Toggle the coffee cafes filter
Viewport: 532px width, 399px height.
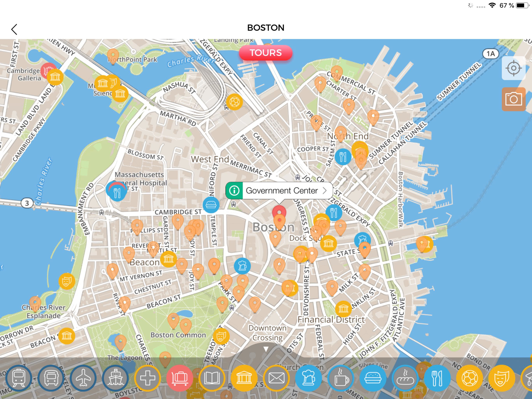point(341,378)
